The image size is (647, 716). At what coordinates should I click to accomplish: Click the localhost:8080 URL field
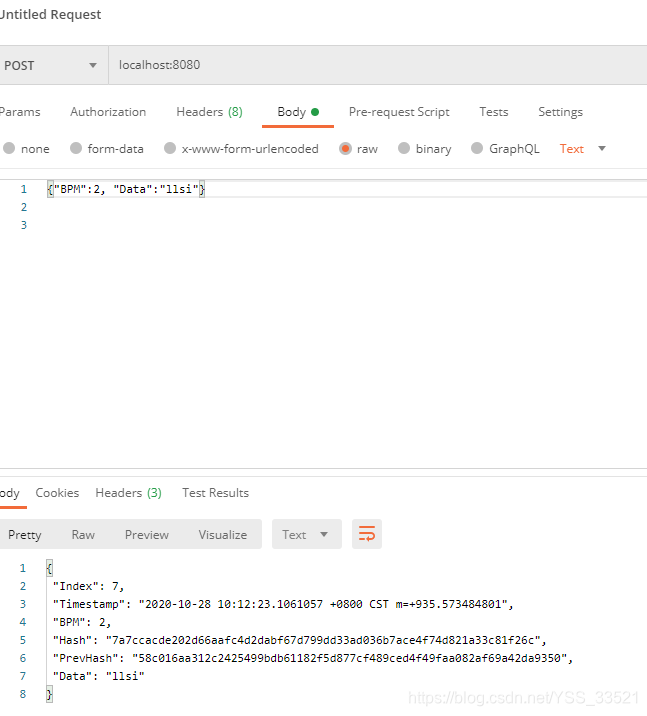click(378, 65)
